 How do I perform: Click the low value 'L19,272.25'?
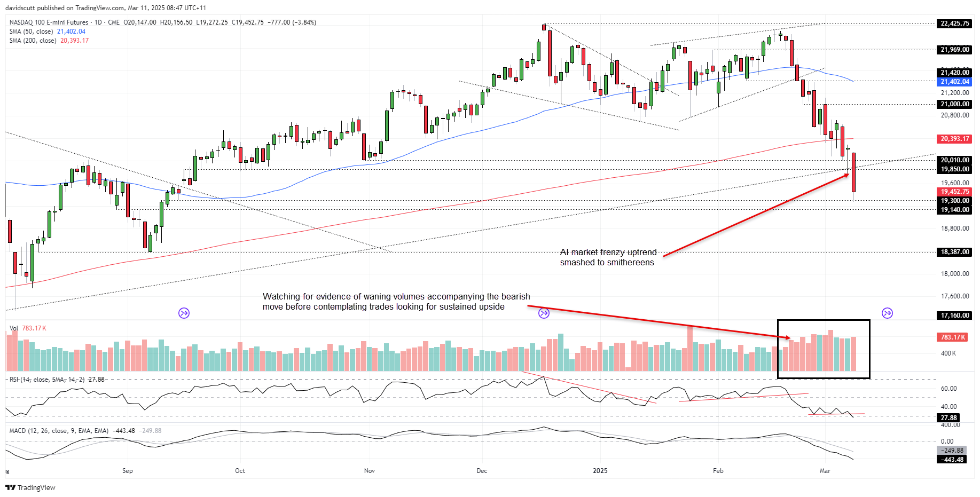coord(212,22)
